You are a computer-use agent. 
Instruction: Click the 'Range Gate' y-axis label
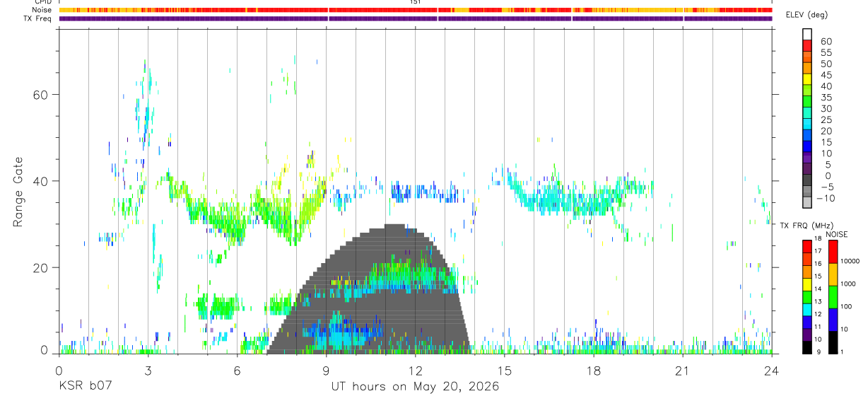pyautogui.click(x=18, y=192)
